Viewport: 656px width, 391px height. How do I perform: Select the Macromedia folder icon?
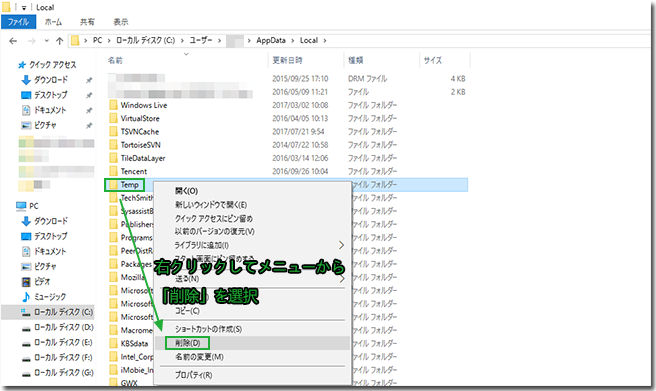point(113,330)
